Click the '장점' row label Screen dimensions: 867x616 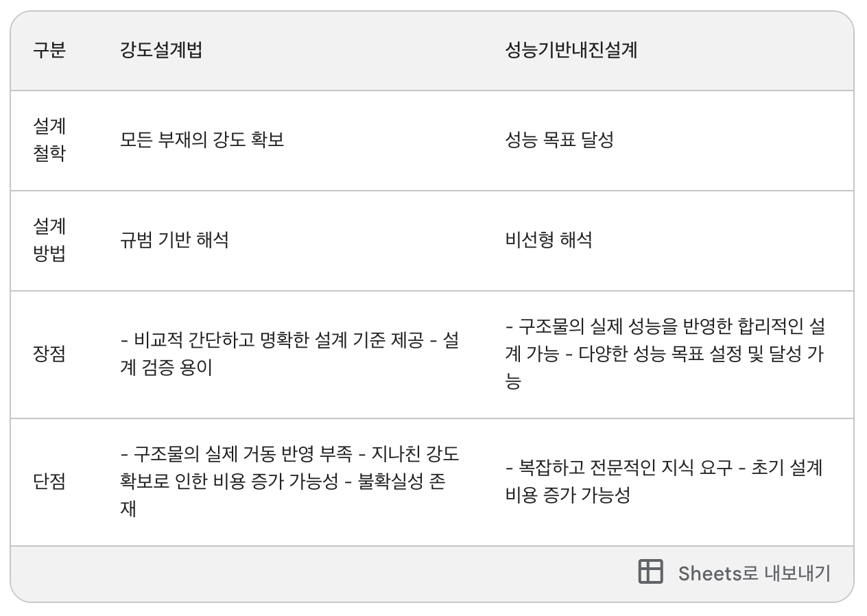tap(49, 355)
